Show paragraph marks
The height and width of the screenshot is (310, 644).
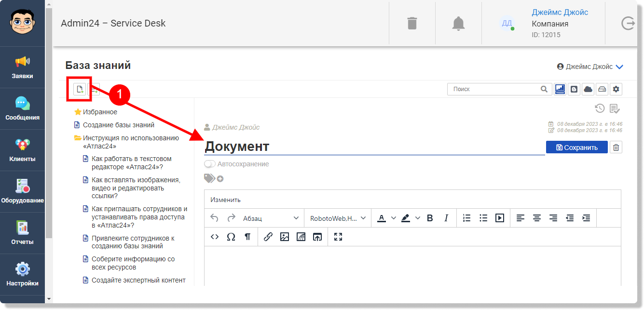pos(247,237)
